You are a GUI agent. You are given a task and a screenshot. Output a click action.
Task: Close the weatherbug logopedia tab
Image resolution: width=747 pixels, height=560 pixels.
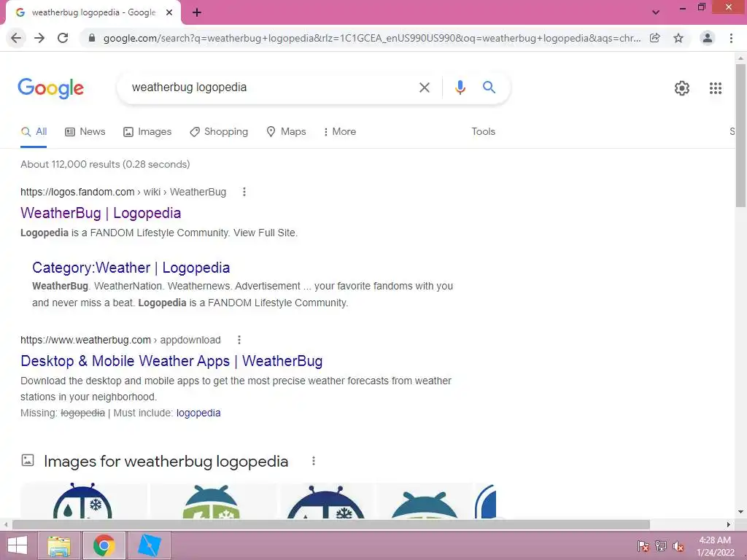coord(169,13)
